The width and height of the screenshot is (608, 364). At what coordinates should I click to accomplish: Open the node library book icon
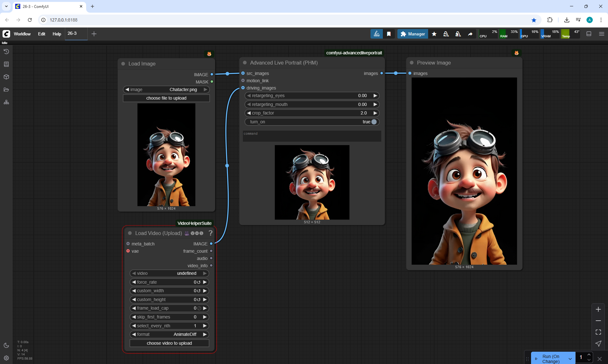click(x=6, y=64)
